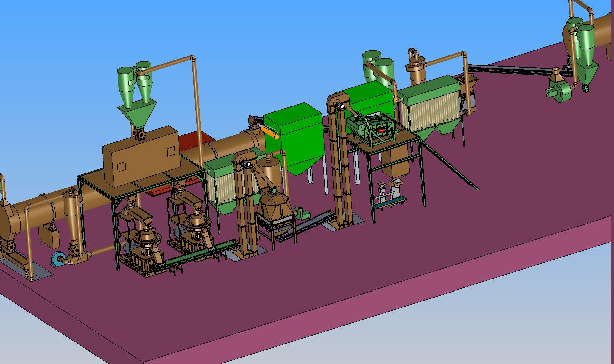Image resolution: width=614 pixels, height=364 pixels.
Task: Click the bagging scale under the screen platform
Action: tap(390, 197)
